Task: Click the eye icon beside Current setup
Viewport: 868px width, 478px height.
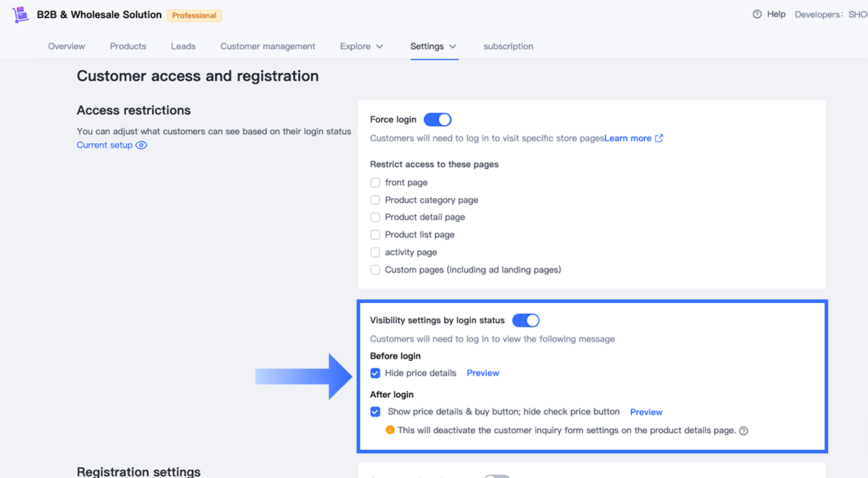Action: (142, 145)
